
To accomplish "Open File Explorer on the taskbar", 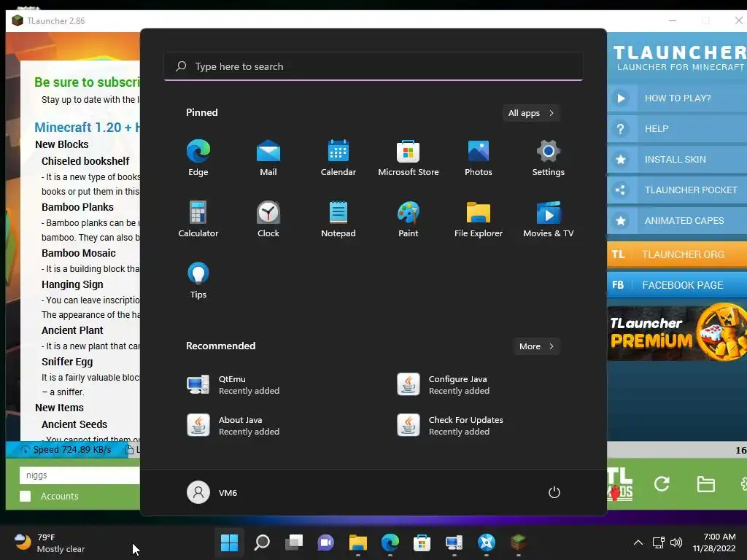I will pos(357,542).
